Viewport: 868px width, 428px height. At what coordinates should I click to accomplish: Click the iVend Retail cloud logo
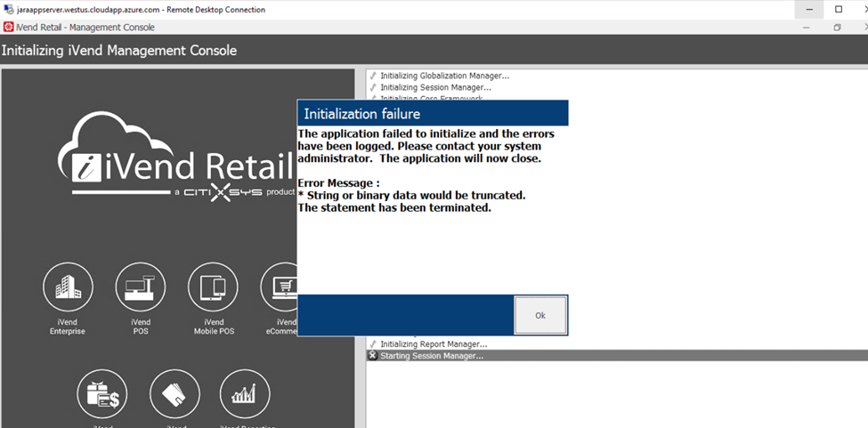point(176,156)
